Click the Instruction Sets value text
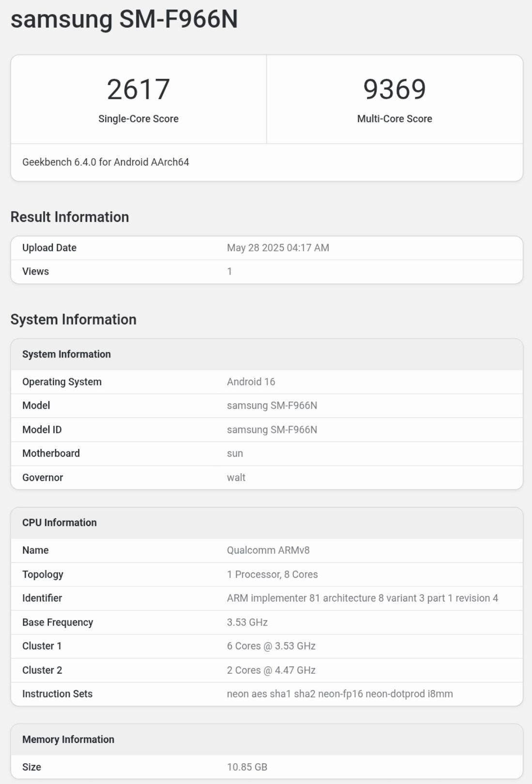The height and width of the screenshot is (784, 532). [x=340, y=694]
